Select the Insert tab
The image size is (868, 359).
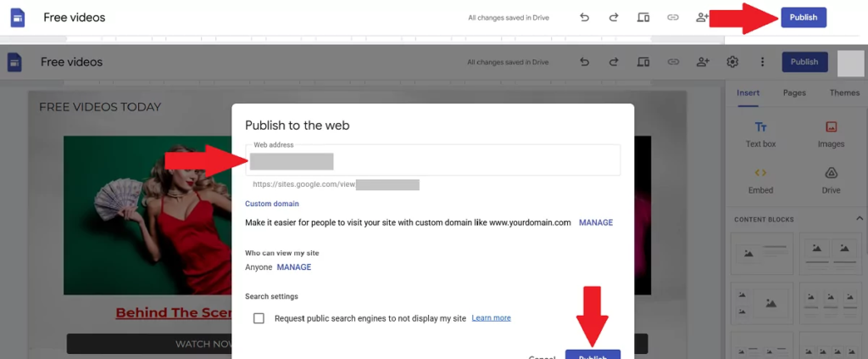click(x=748, y=93)
